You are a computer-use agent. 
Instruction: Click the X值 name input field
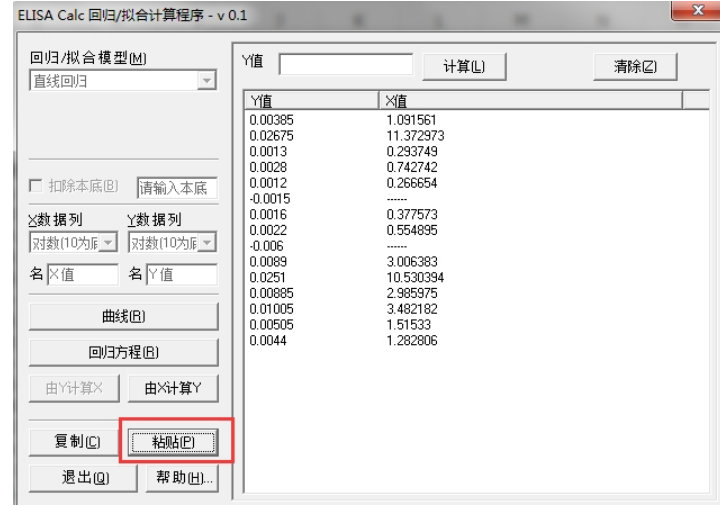pos(83,275)
